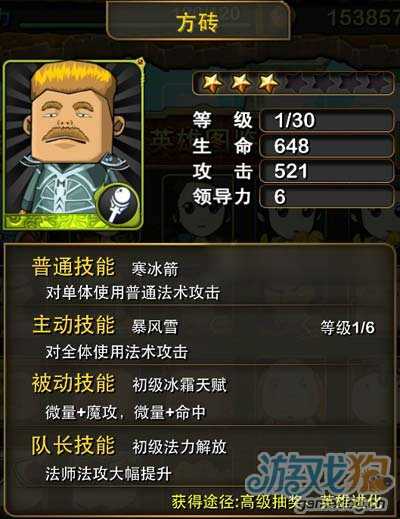Select the hero portrait card image
The width and height of the screenshot is (400, 519).
[x=74, y=145]
